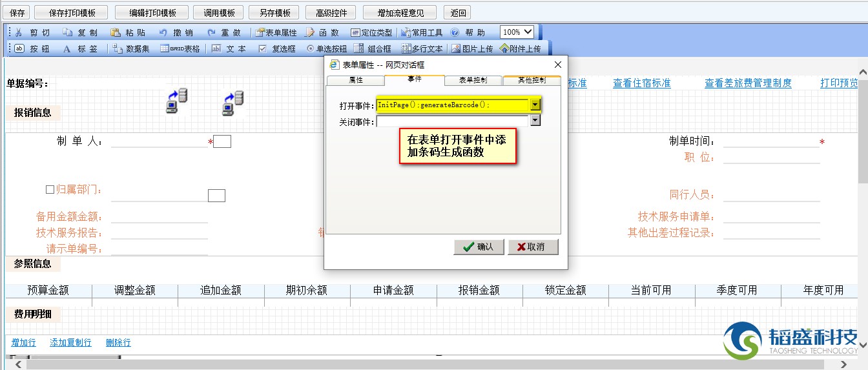
Task: Insert a GRID表格 control
Action: (x=180, y=48)
